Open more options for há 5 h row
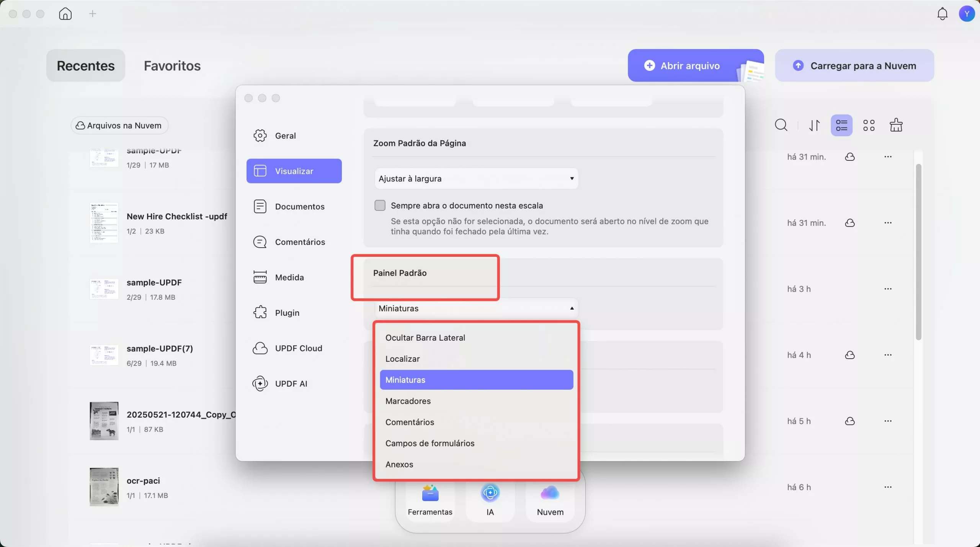980x547 pixels. [888, 421]
